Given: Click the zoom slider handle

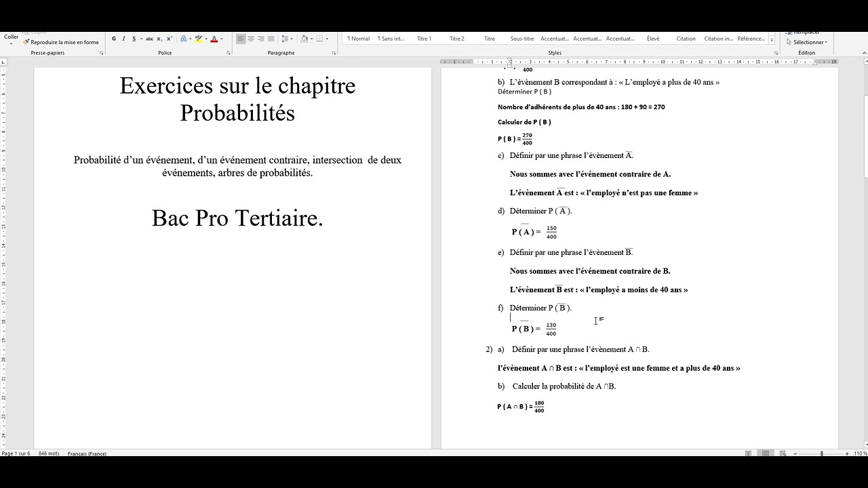Looking at the screenshot, I should (x=822, y=453).
